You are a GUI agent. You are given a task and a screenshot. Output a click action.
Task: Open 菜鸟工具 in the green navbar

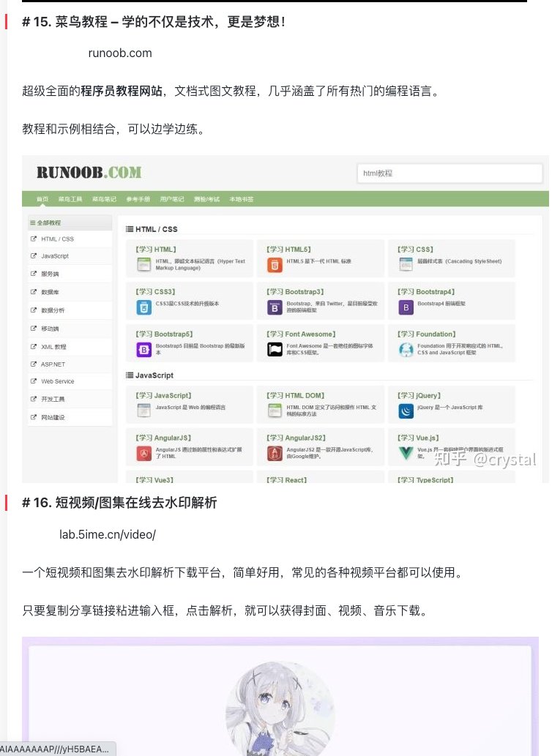70,199
